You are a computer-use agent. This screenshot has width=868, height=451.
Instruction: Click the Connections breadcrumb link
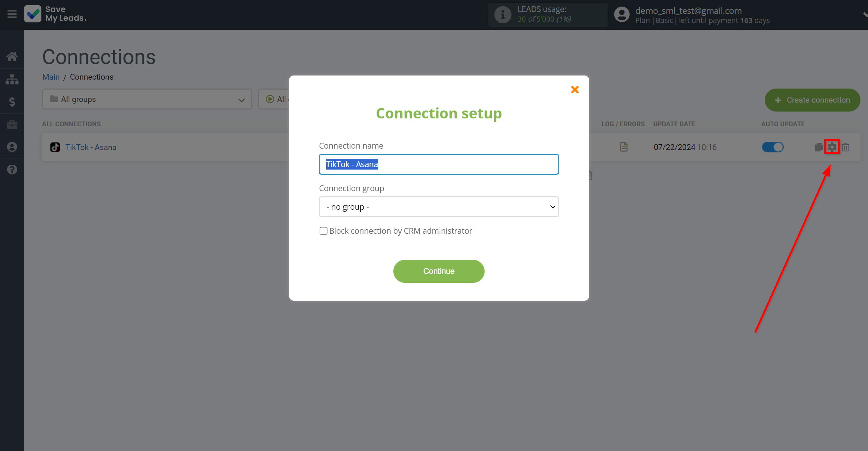tap(91, 77)
